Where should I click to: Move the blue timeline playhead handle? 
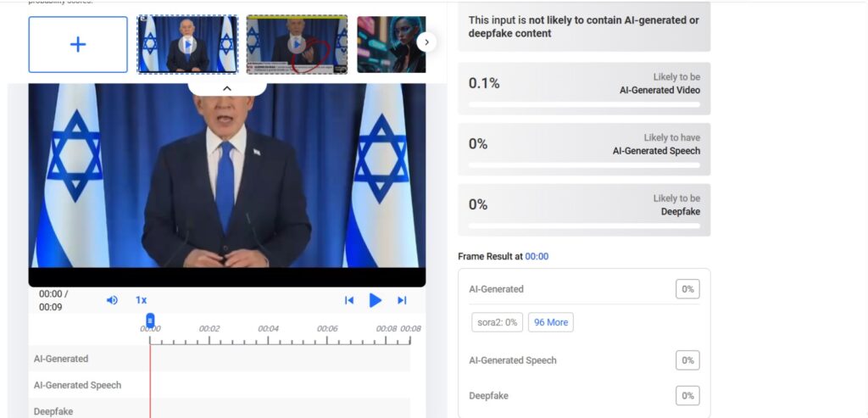pos(150,320)
